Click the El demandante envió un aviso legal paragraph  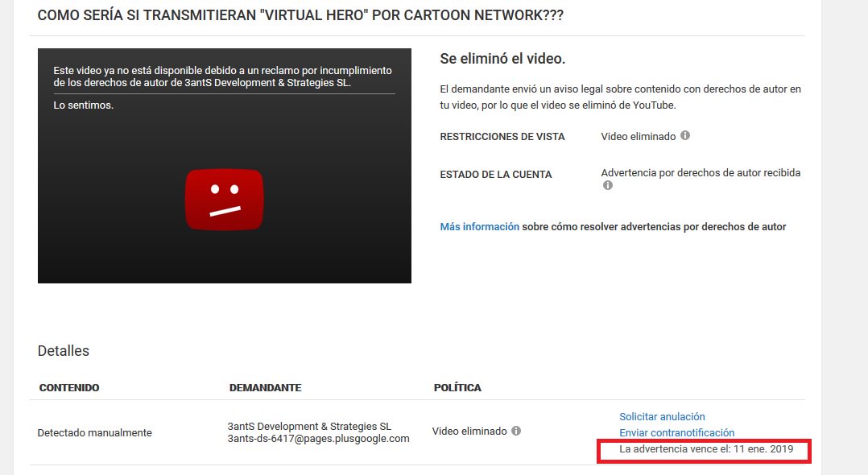click(620, 97)
